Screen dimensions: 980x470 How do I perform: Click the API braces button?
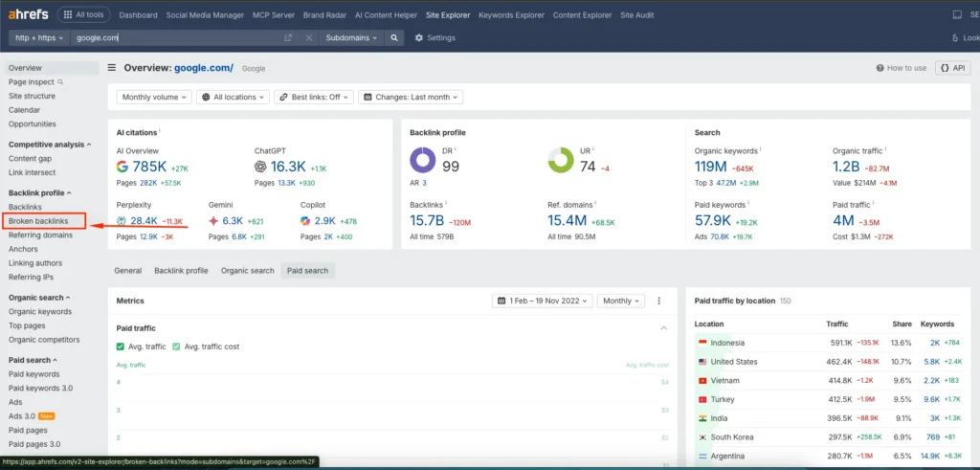(x=952, y=68)
